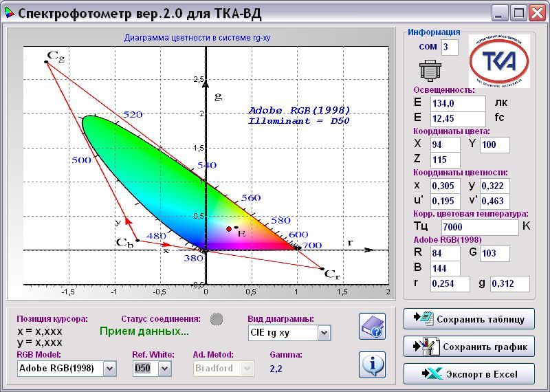The image size is (550, 392).
Task: Export data with Экспорт в Excel
Action: [x=469, y=374]
